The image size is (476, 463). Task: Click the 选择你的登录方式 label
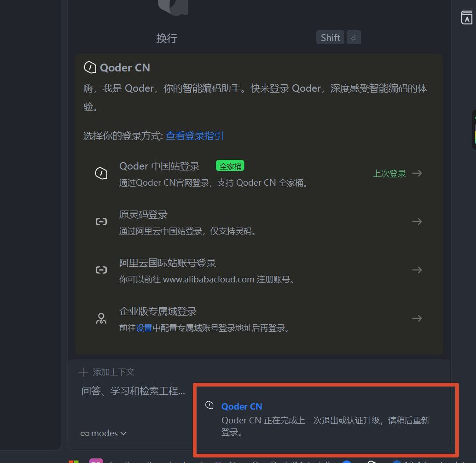click(x=123, y=136)
